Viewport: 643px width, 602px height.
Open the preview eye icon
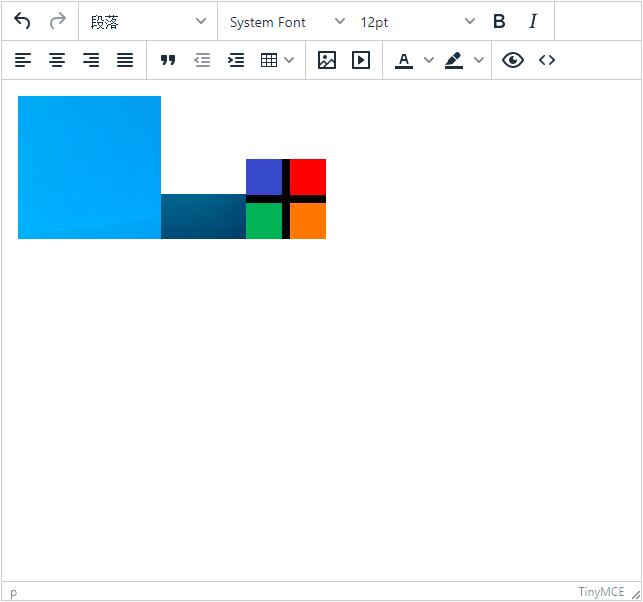[513, 60]
